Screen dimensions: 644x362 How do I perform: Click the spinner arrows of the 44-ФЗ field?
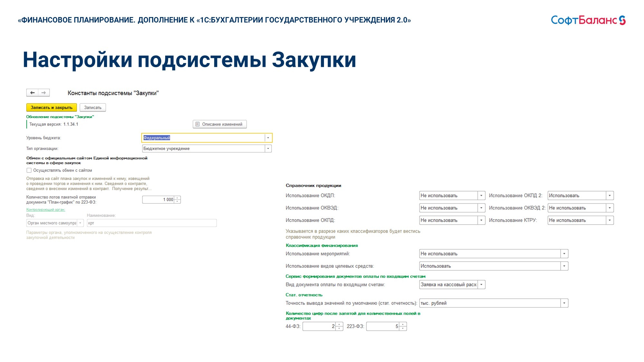pos(339,326)
